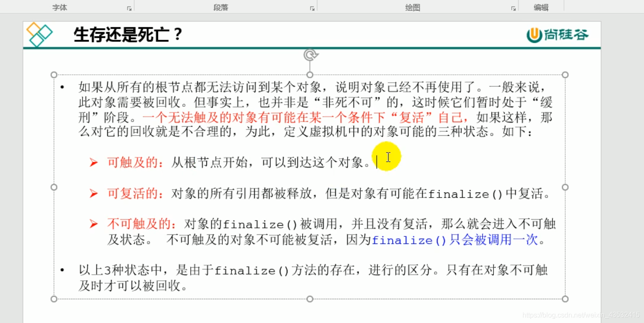Click the 绘图 group label in the ribbon
644x323 pixels.
click(x=413, y=8)
